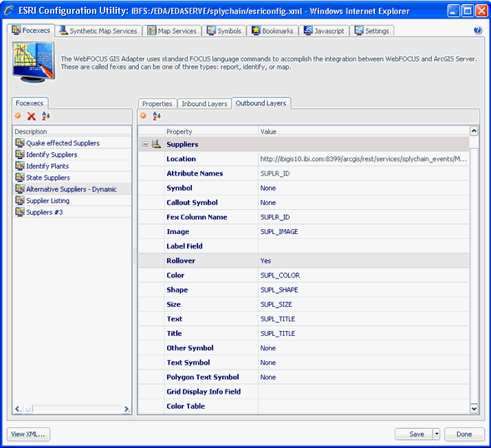Viewport: 491px width, 448px height.
Task: Click the Other Symbol value None
Action: 268,348
